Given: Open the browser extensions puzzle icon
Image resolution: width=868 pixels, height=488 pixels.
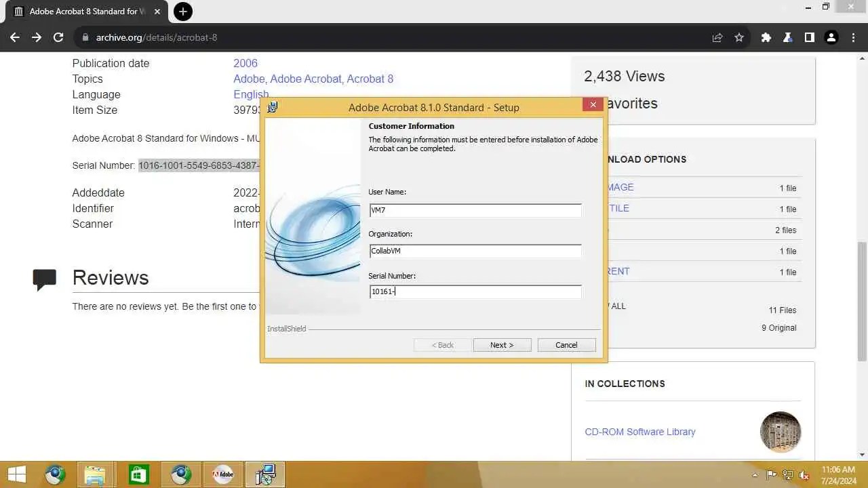Looking at the screenshot, I should tap(766, 37).
